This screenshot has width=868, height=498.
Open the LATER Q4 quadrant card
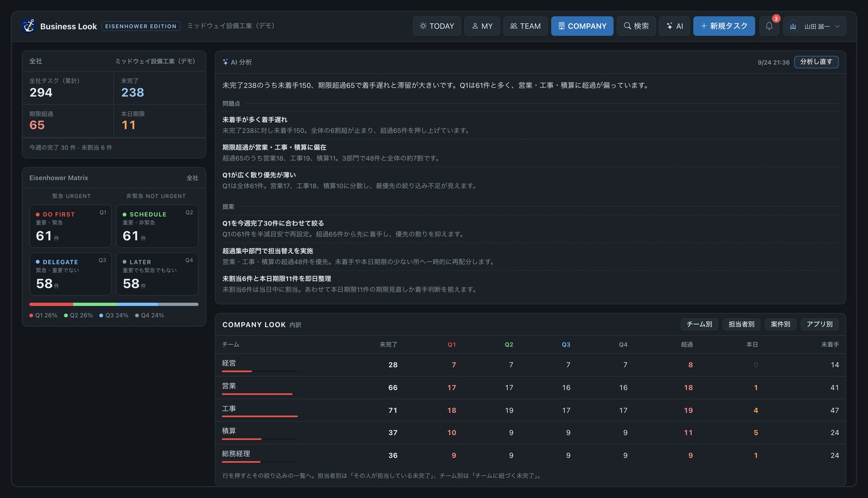[157, 274]
